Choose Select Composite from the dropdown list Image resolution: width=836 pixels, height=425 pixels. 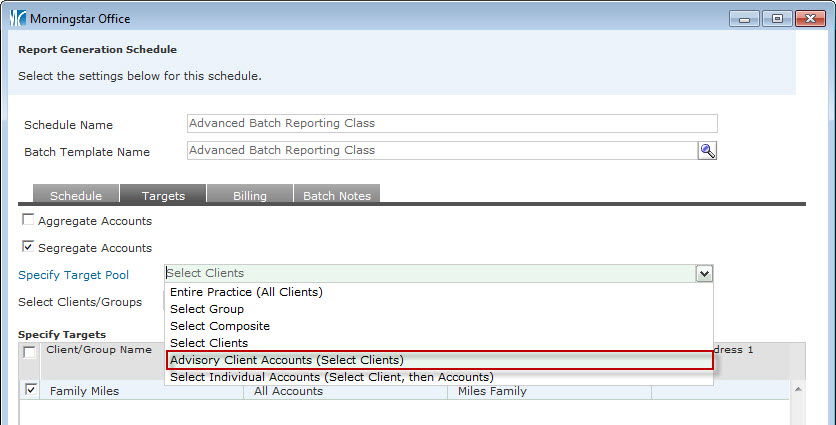[220, 326]
